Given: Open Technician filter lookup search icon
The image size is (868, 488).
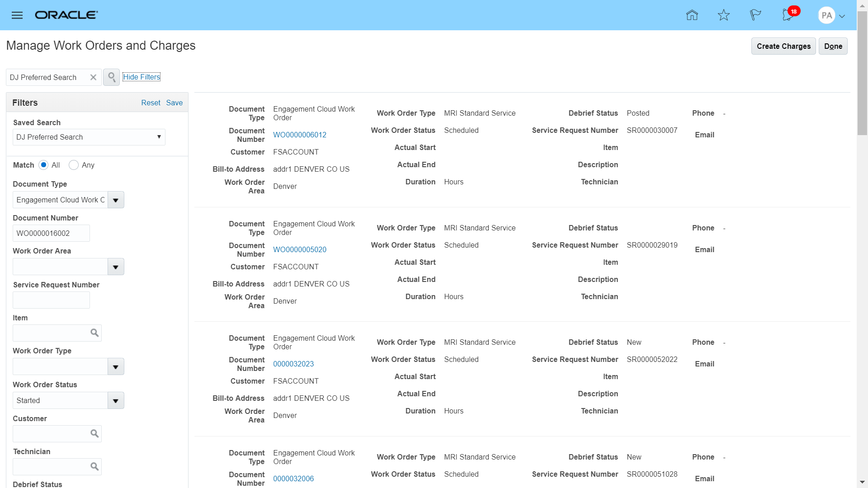Looking at the screenshot, I should [94, 467].
